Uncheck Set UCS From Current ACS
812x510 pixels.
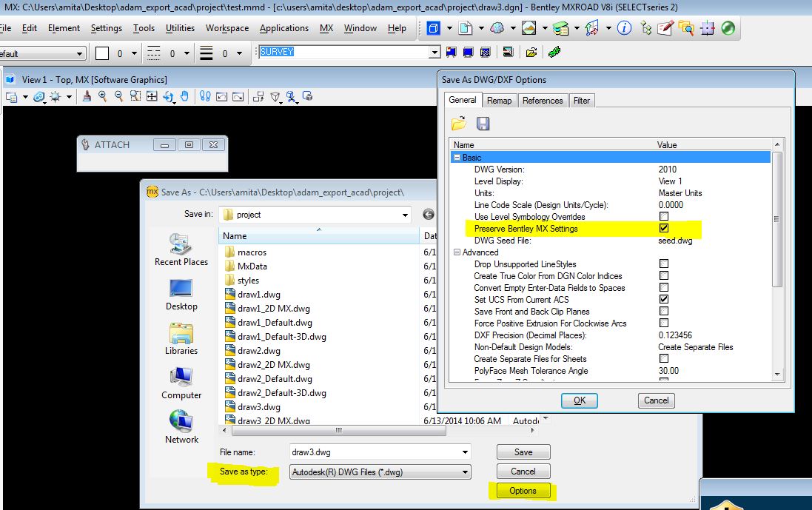tap(664, 299)
